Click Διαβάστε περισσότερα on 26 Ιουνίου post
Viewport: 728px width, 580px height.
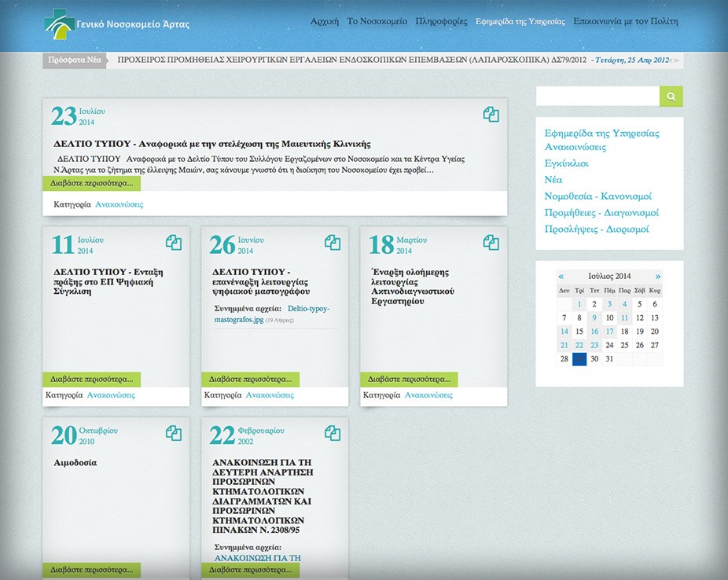click(250, 379)
